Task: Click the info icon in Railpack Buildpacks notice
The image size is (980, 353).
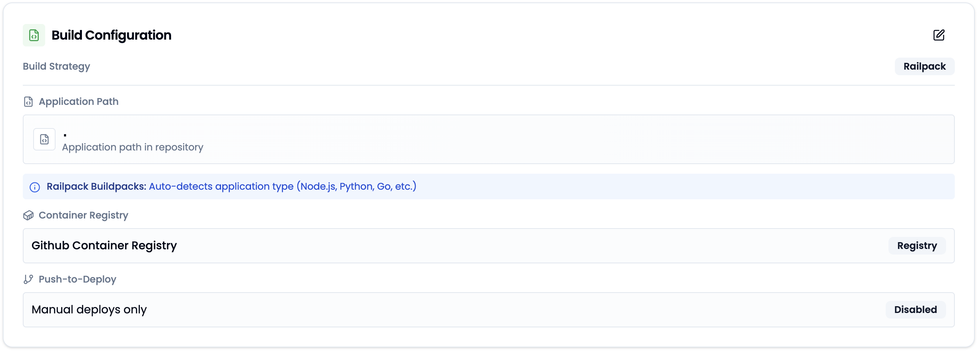Action: [x=35, y=187]
